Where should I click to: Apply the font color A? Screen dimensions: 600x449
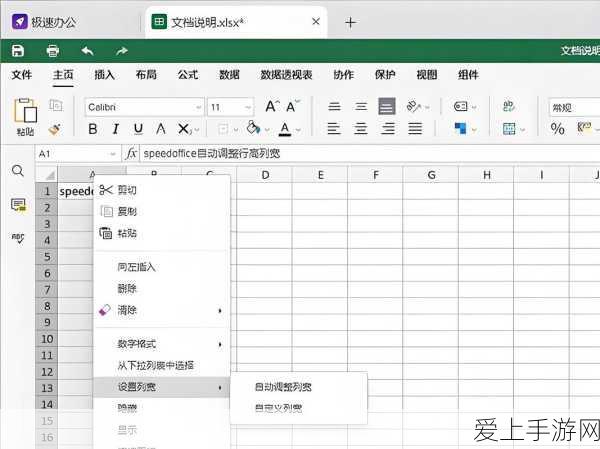[285, 129]
